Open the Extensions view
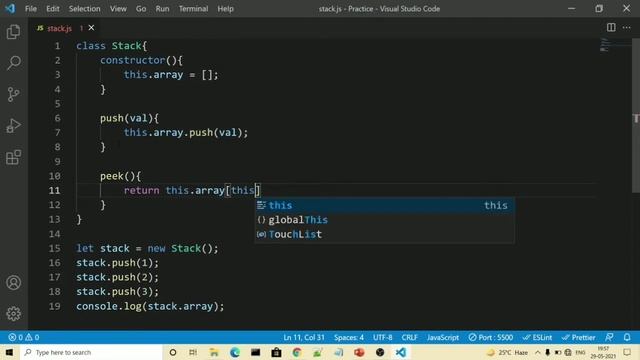The height and width of the screenshot is (360, 640). [13, 157]
